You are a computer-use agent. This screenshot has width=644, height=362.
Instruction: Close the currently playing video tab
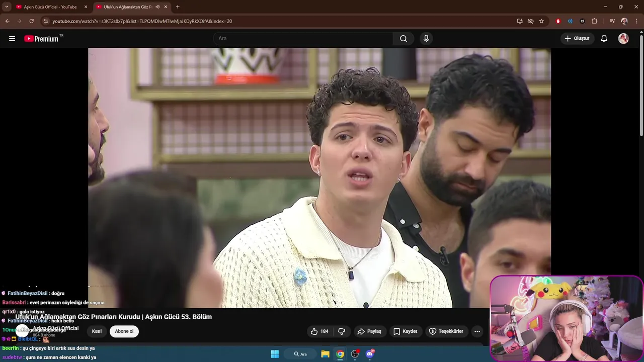(x=166, y=7)
